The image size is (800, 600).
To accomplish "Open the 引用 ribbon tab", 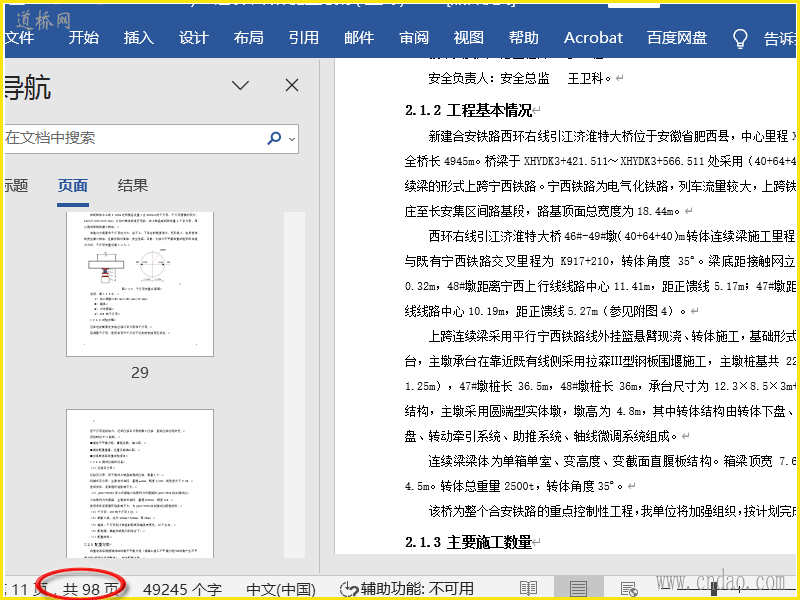I will click(x=304, y=38).
